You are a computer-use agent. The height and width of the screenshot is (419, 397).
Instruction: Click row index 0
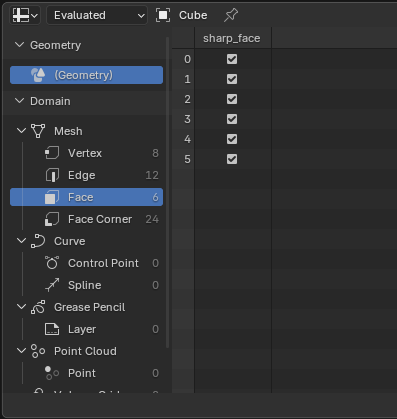187,59
